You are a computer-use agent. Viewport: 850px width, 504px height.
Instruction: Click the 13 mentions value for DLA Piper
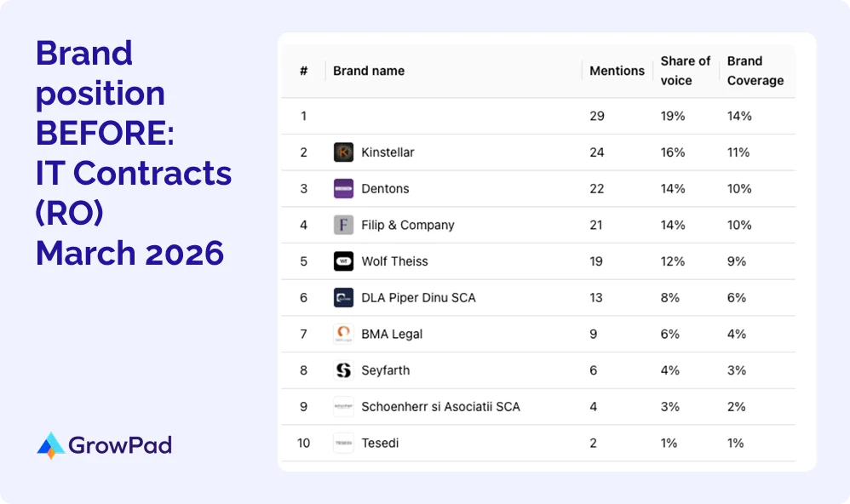coord(595,297)
